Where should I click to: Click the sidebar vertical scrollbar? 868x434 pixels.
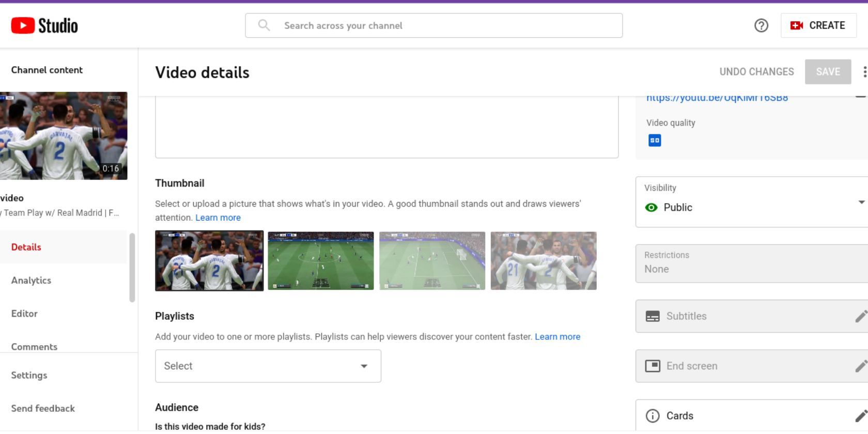(x=132, y=268)
